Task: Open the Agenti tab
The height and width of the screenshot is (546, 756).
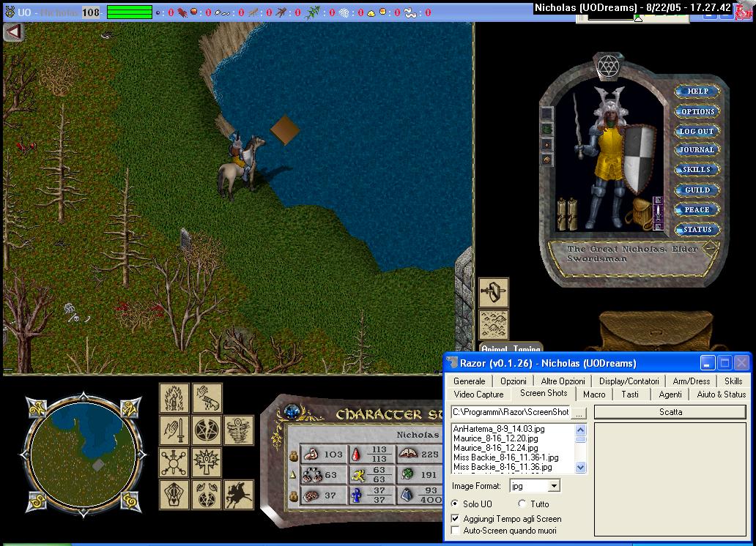Action: coord(670,394)
